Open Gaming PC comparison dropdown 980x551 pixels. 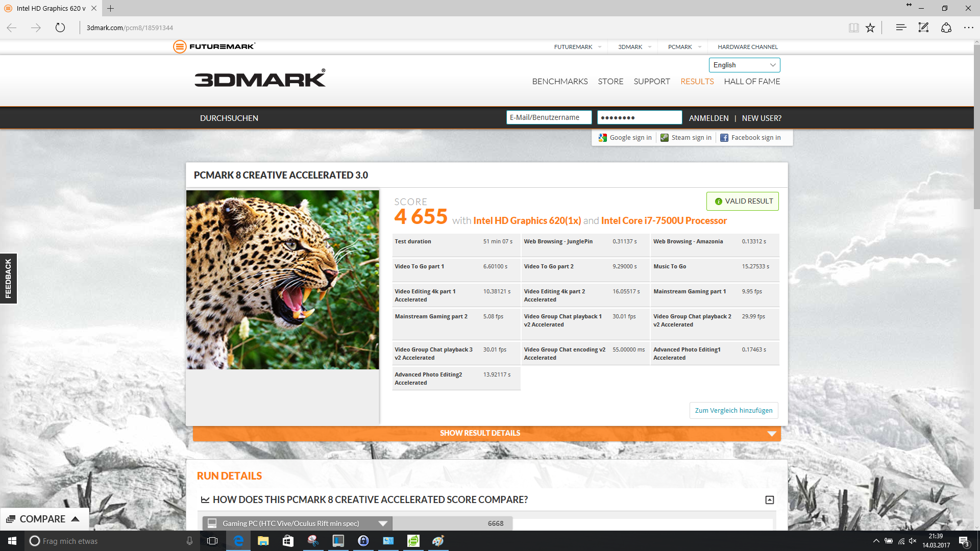[x=383, y=523]
